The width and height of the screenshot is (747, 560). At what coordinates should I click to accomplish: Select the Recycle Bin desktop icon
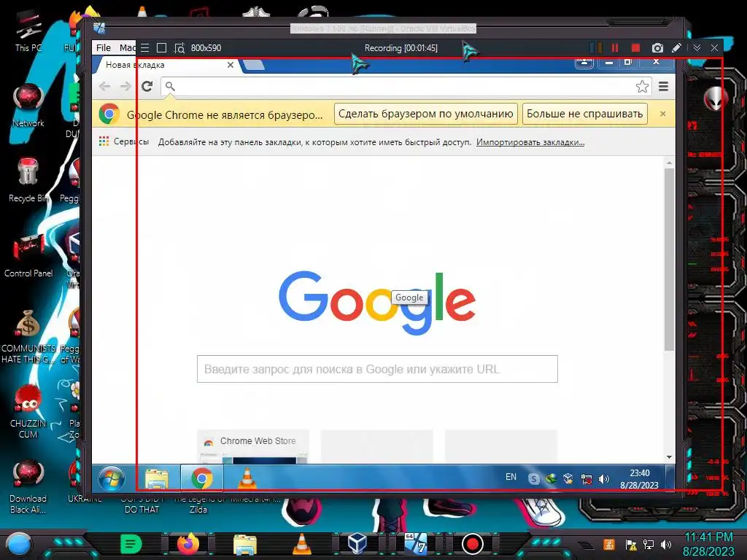[x=28, y=180]
